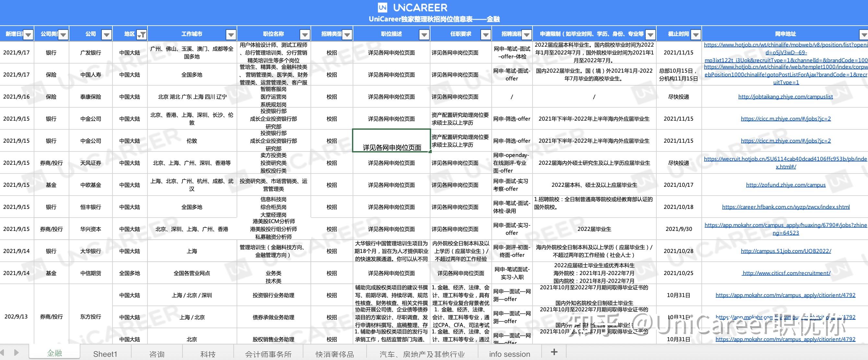
Task: Open filter dropdown for 申请限制 column
Action: coord(651,34)
